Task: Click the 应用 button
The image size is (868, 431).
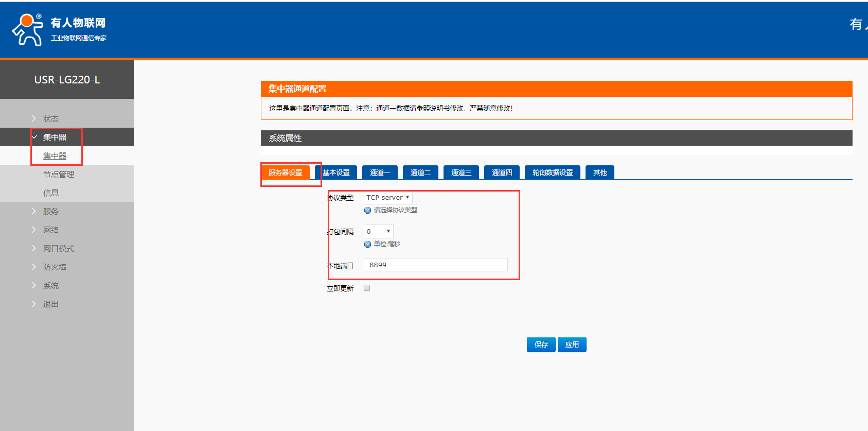Action: click(572, 344)
